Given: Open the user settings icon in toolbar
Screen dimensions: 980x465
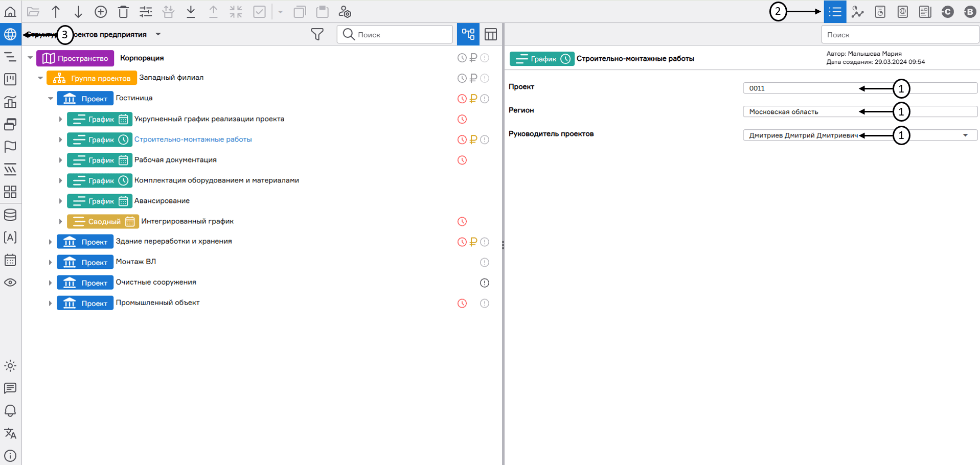Looking at the screenshot, I should (x=345, y=12).
